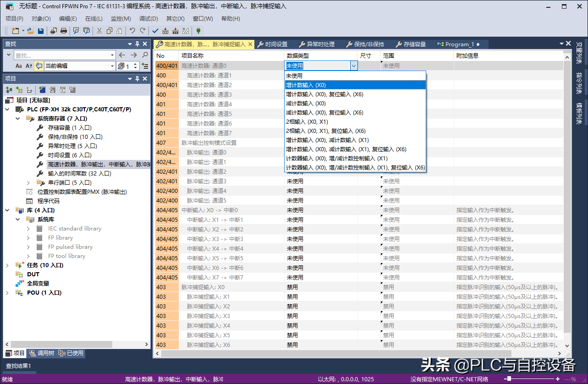588x384 pixels.
Task: Expand the IEC standard library node
Action: [x=29, y=228]
